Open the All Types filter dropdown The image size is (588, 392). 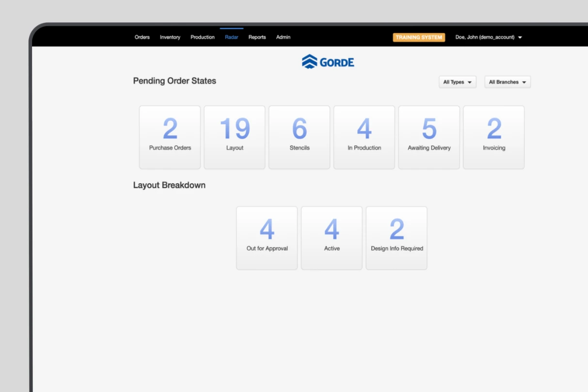pyautogui.click(x=458, y=82)
